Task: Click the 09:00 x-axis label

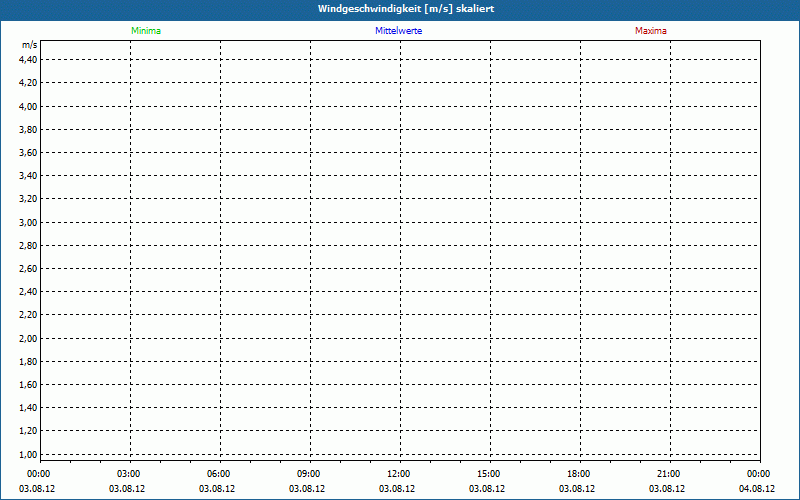Action: tap(309, 474)
